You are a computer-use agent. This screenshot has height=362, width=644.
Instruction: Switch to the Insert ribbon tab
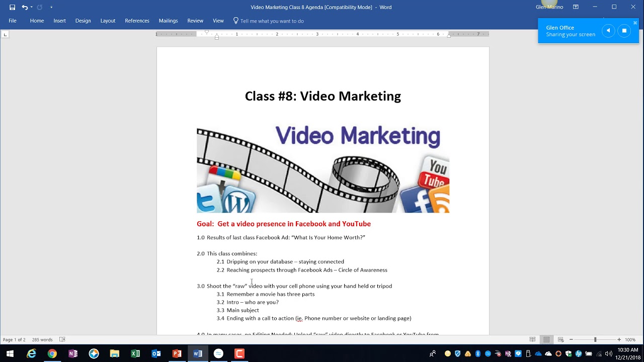60,21
